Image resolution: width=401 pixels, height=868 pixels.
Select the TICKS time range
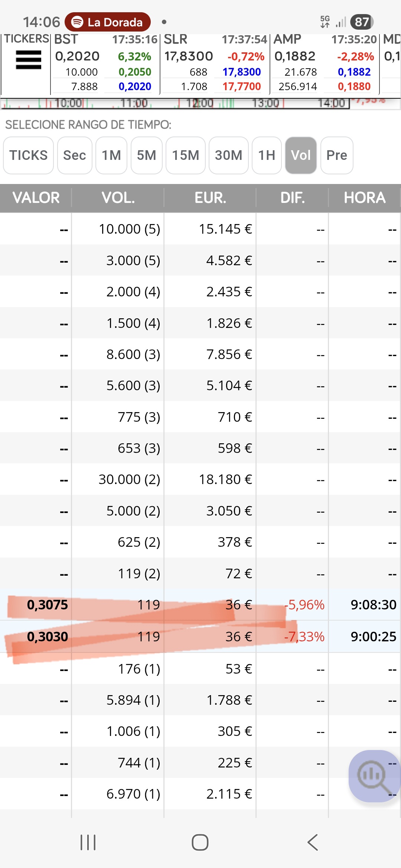(x=29, y=155)
